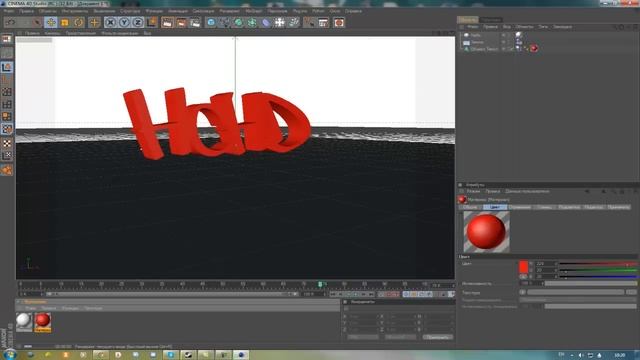This screenshot has height=360, width=640.
Task: Render the active view
Action: [167, 22]
